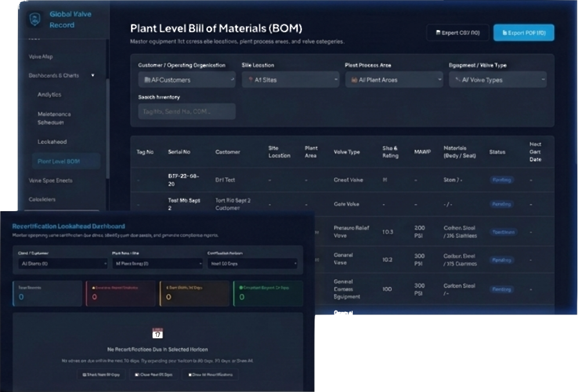Open the Plant Area / Site dropdown in Lookahead

157,263
